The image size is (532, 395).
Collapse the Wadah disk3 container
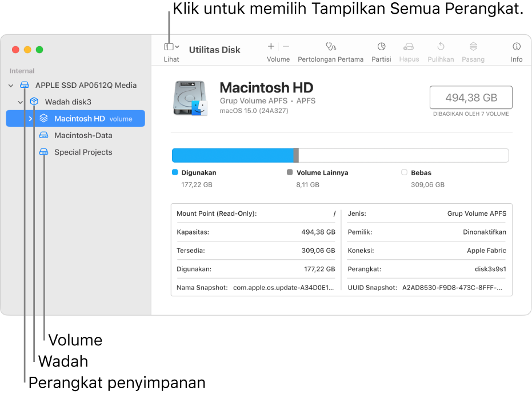pyautogui.click(x=21, y=102)
